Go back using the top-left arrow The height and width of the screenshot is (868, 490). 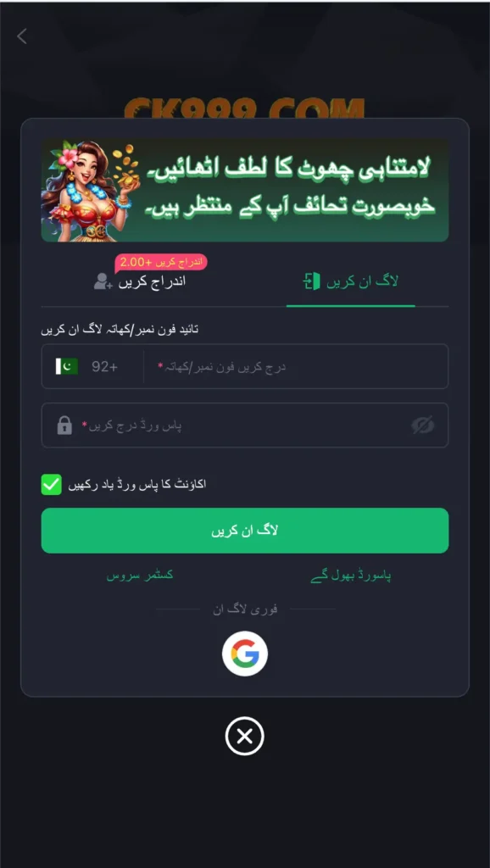pos(21,36)
